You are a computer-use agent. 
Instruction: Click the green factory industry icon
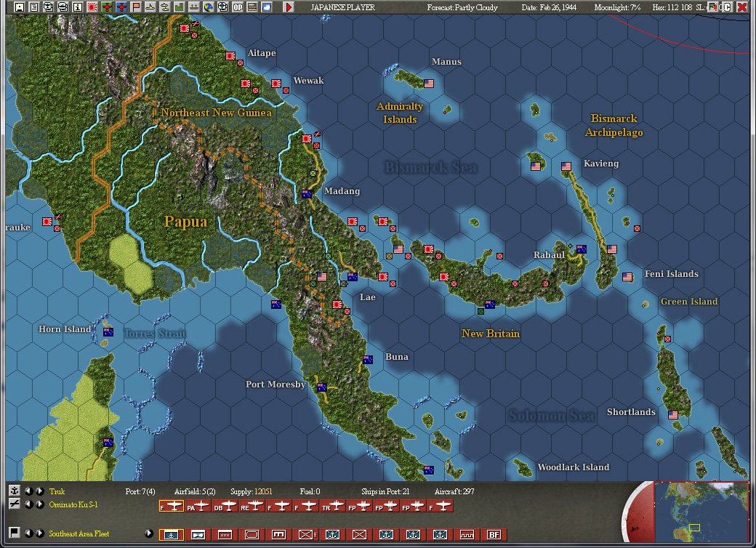(x=180, y=7)
